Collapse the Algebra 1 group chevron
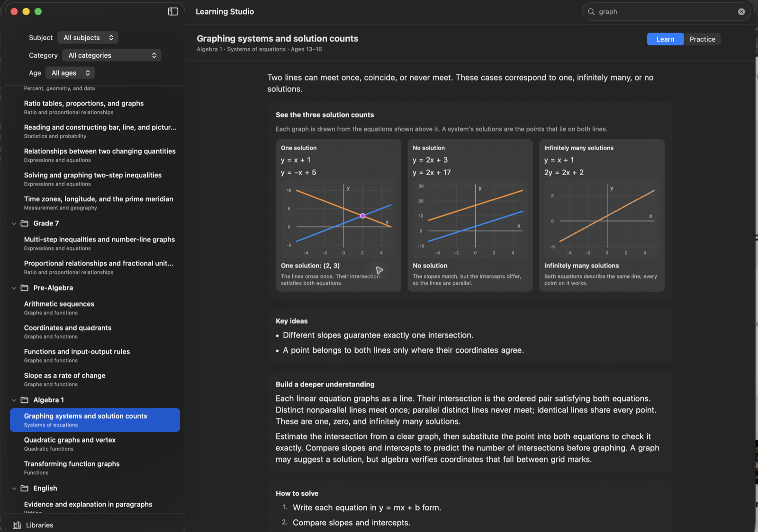 (14, 400)
